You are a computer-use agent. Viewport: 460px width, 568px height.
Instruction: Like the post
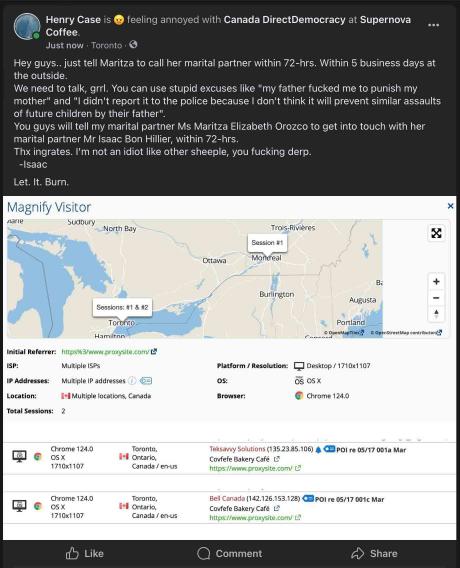(x=84, y=554)
